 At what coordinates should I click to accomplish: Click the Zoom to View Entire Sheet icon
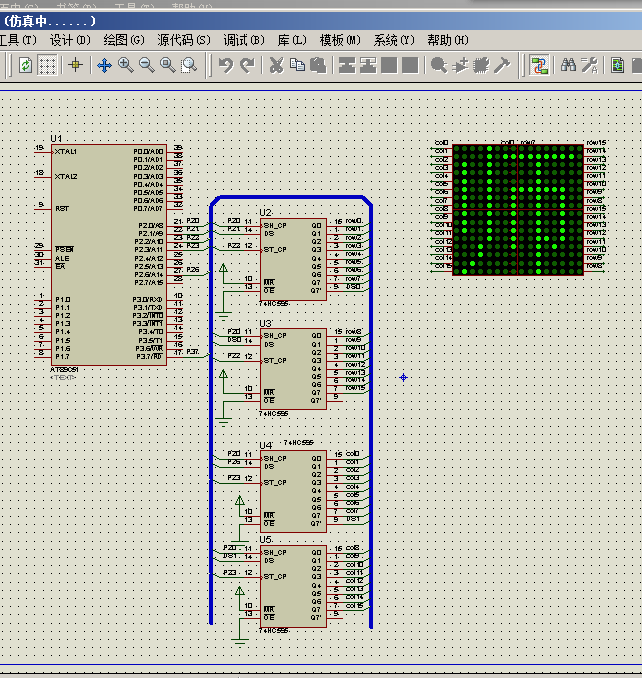click(x=168, y=65)
